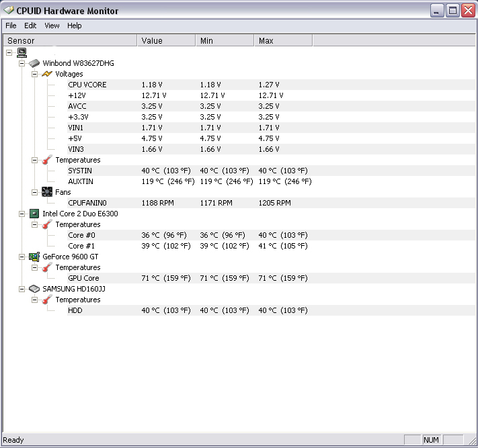Minimize the Hardware Monitor window

tap(437, 11)
